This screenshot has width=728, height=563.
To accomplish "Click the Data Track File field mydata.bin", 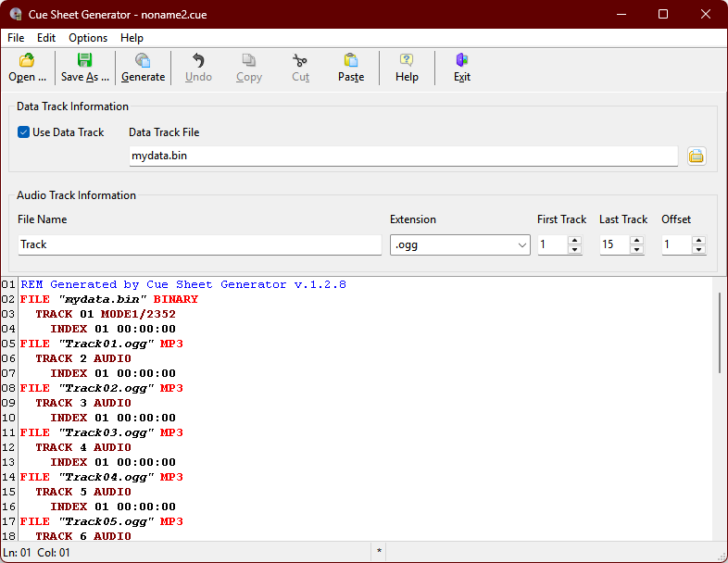I will click(x=403, y=156).
